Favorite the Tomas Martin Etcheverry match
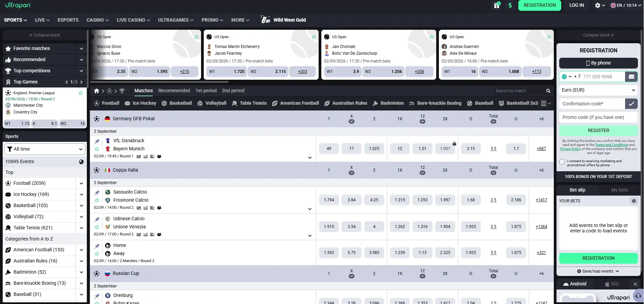Screen dimensions: 644x304 tap(314, 37)
